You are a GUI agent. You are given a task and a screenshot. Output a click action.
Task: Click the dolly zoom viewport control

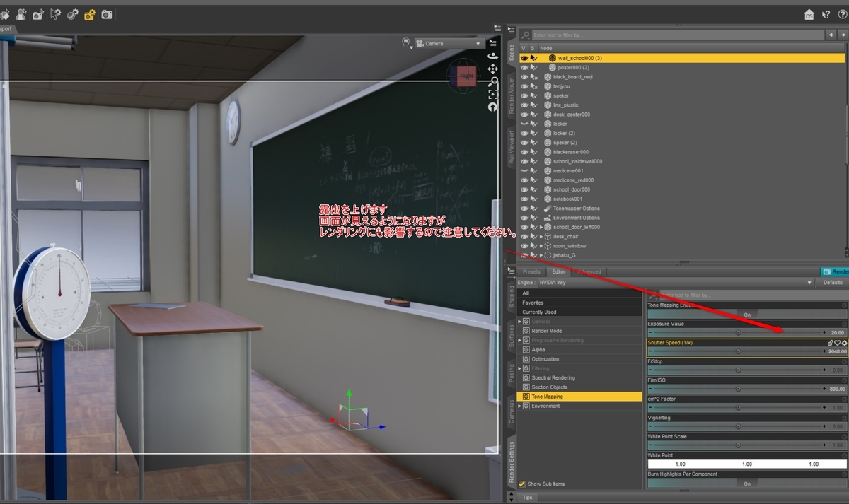point(492,81)
